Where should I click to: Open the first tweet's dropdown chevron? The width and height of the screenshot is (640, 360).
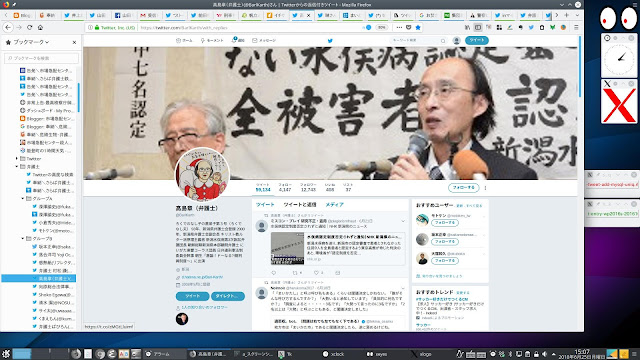(x=403, y=221)
